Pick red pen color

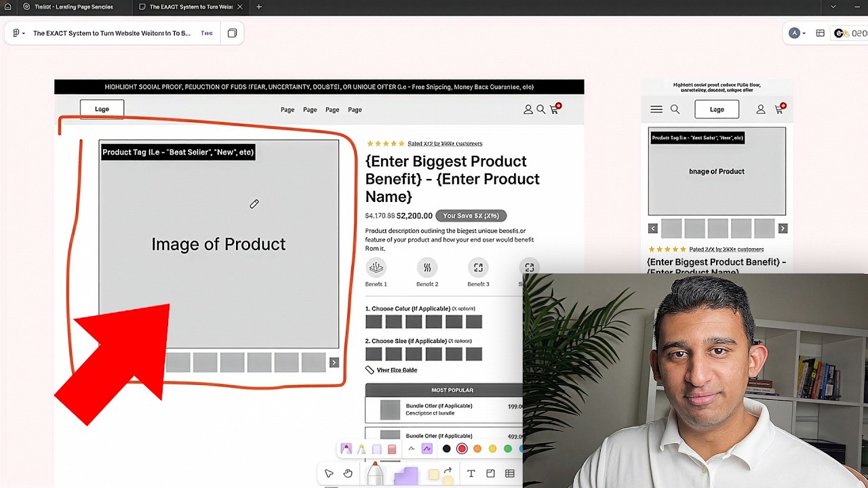462,449
